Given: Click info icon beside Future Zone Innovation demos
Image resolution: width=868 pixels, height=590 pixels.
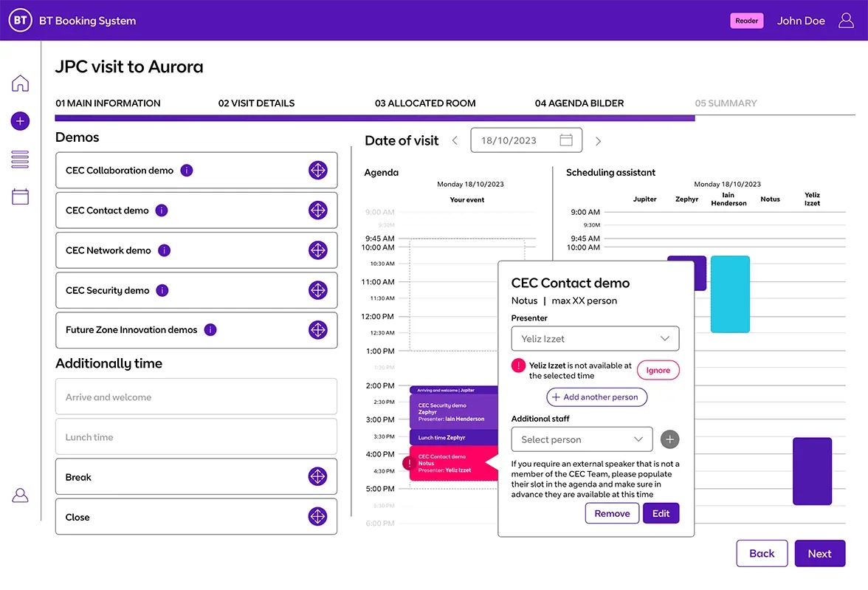Looking at the screenshot, I should click(x=210, y=330).
